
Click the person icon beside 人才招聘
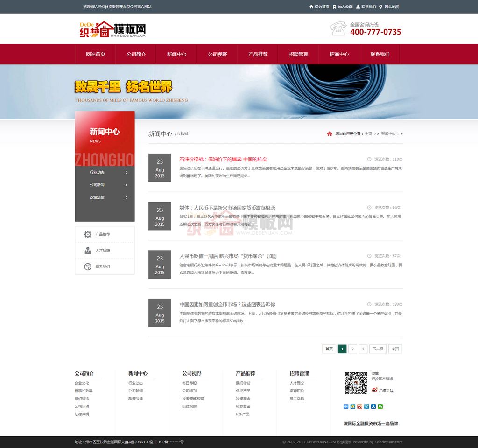point(88,251)
